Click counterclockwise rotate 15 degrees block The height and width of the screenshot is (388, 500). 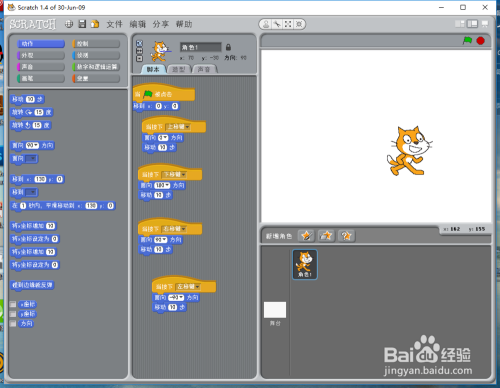(31, 125)
